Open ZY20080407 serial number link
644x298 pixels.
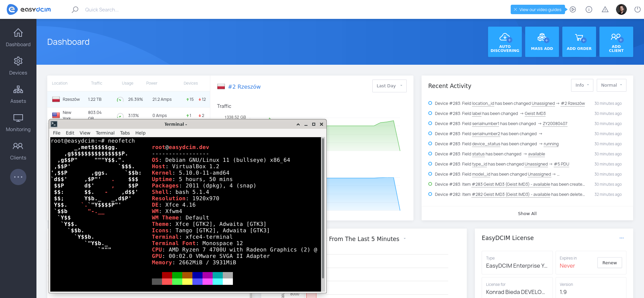555,124
